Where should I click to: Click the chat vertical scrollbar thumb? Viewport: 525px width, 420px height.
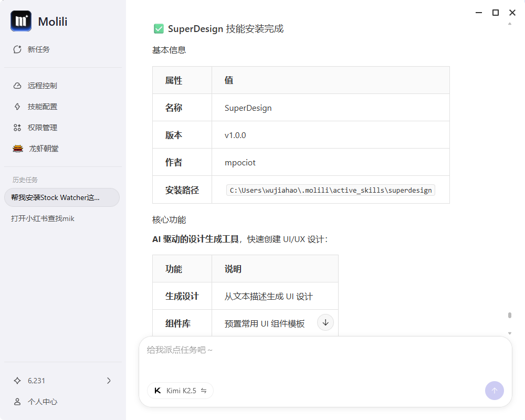coord(509,316)
